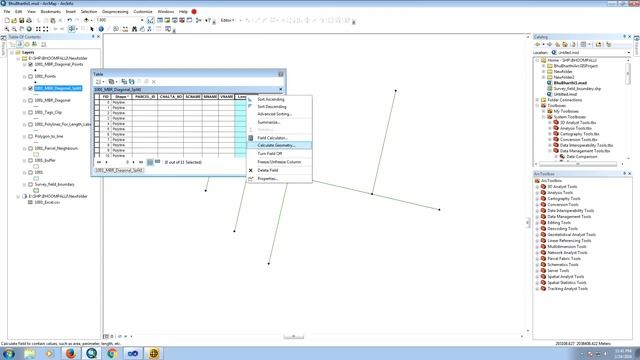Choose Sort Ascending from context menu
640x360 pixels.
280,99
